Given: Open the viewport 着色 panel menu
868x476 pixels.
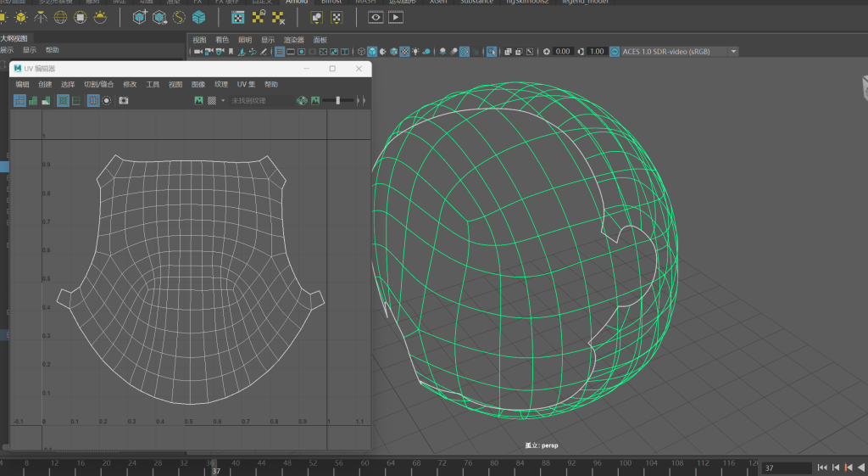Looking at the screenshot, I should point(222,40).
